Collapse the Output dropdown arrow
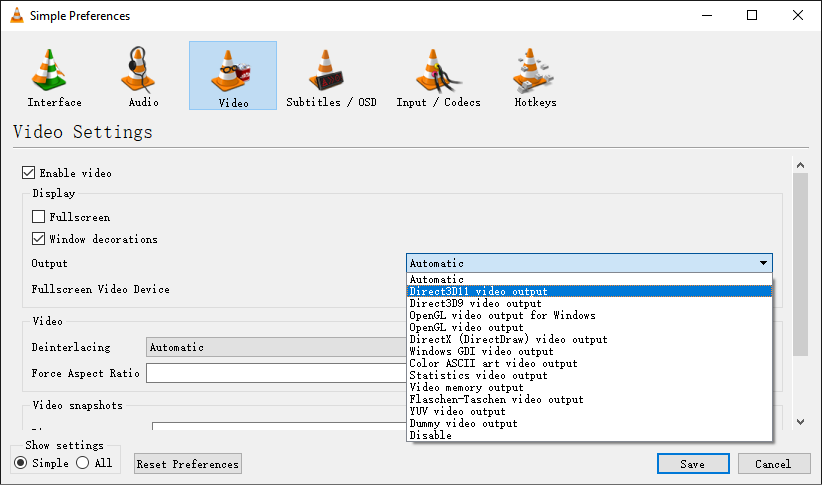Viewport: 822px width, 485px height. click(x=763, y=263)
